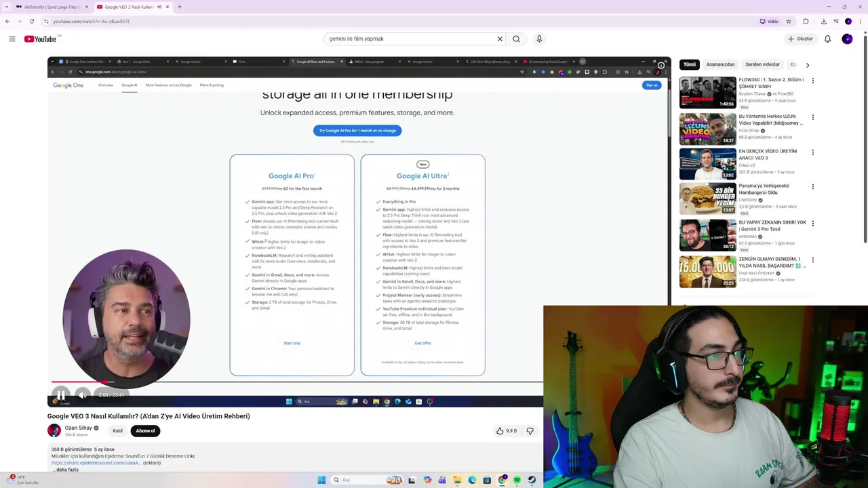Open YouTube account avatar menu

[847, 39]
